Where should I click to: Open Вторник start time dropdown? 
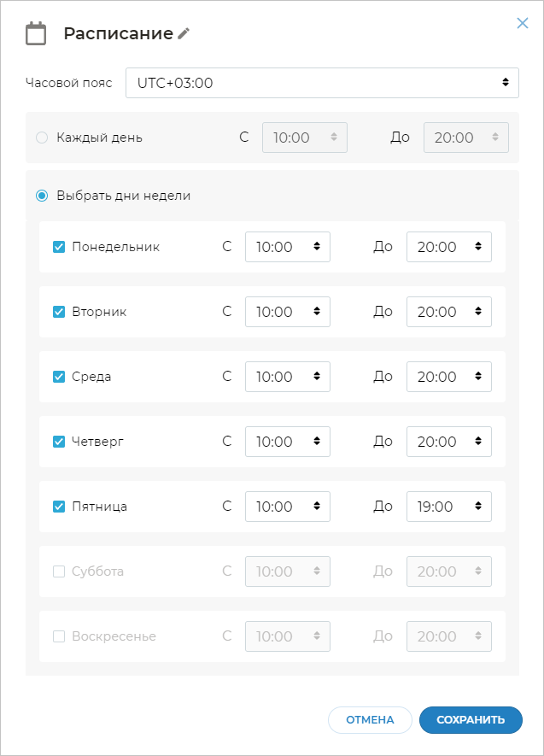tap(287, 312)
